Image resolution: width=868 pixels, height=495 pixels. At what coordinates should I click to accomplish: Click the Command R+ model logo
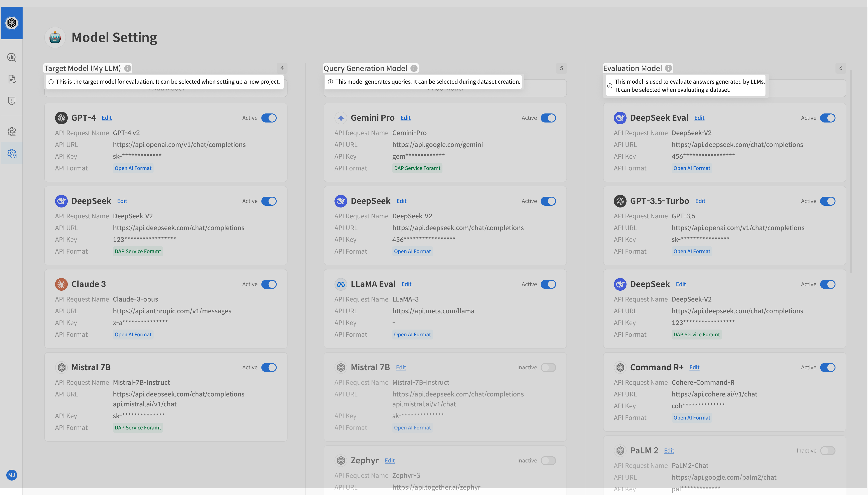[621, 368]
